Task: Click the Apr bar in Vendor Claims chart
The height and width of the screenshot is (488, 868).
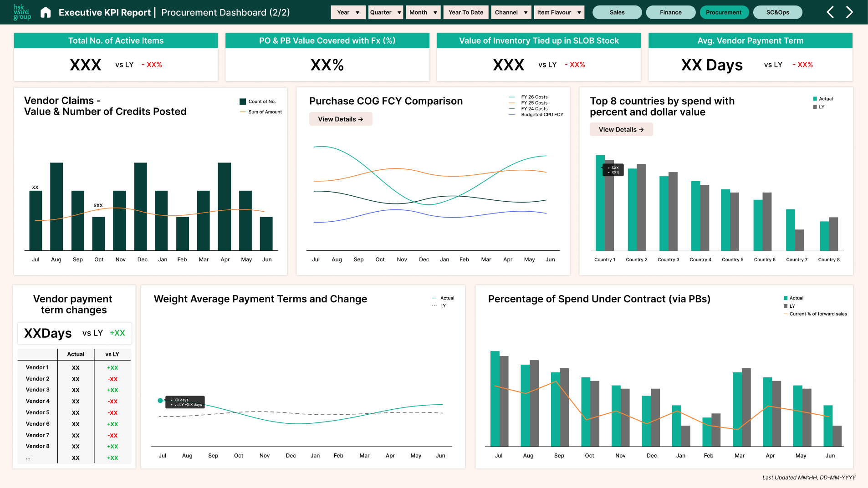Action: pyautogui.click(x=225, y=207)
